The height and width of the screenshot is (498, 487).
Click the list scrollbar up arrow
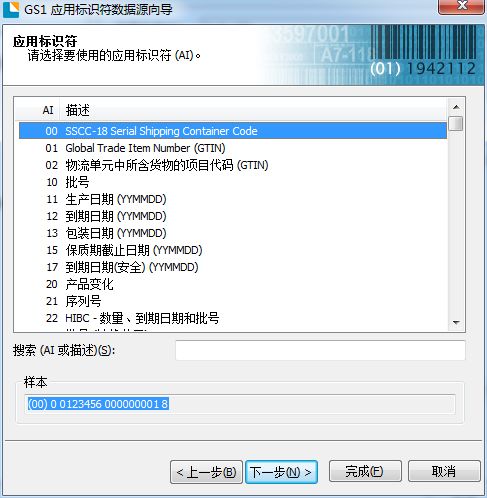pos(456,107)
